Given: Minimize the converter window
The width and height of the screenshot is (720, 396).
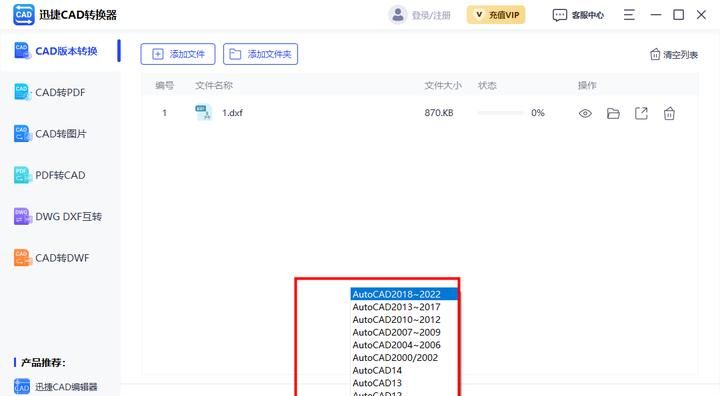Looking at the screenshot, I should click(656, 15).
